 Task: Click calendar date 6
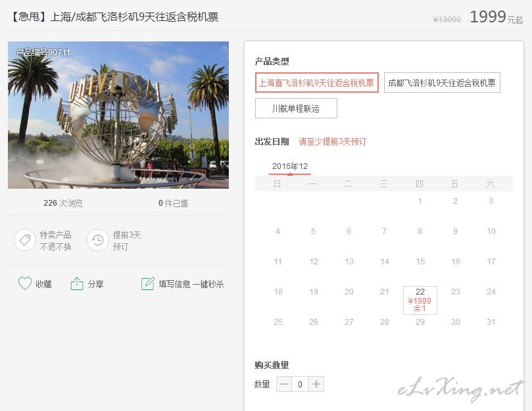[x=349, y=231]
